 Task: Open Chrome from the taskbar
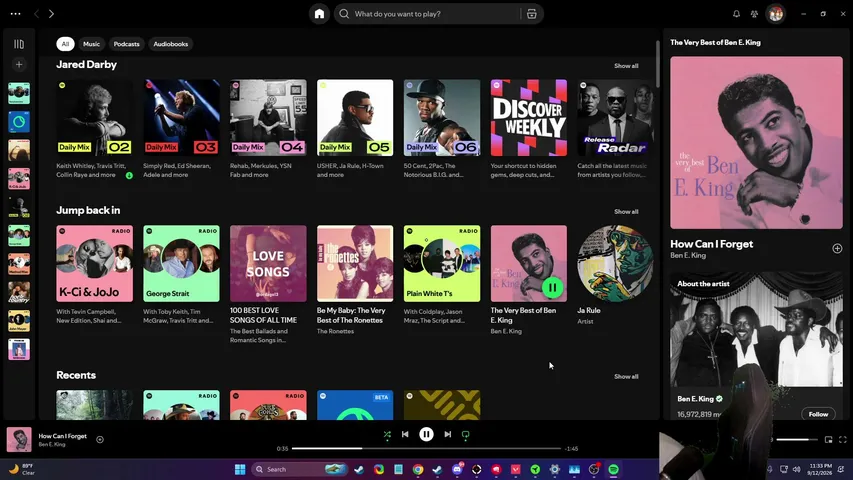point(418,469)
